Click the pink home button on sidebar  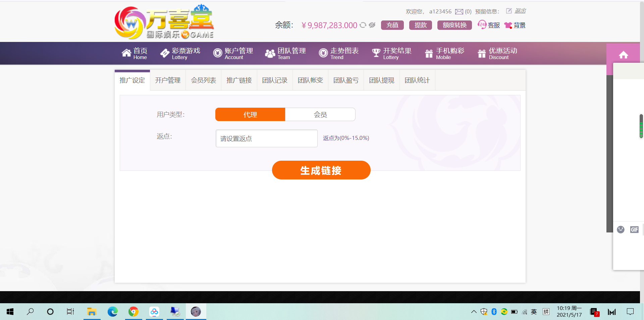(x=623, y=55)
